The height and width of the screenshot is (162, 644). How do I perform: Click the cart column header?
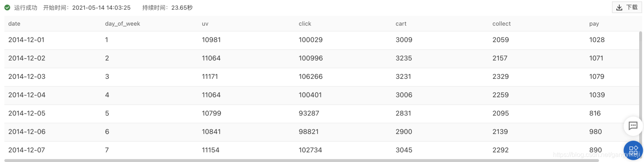tap(401, 24)
